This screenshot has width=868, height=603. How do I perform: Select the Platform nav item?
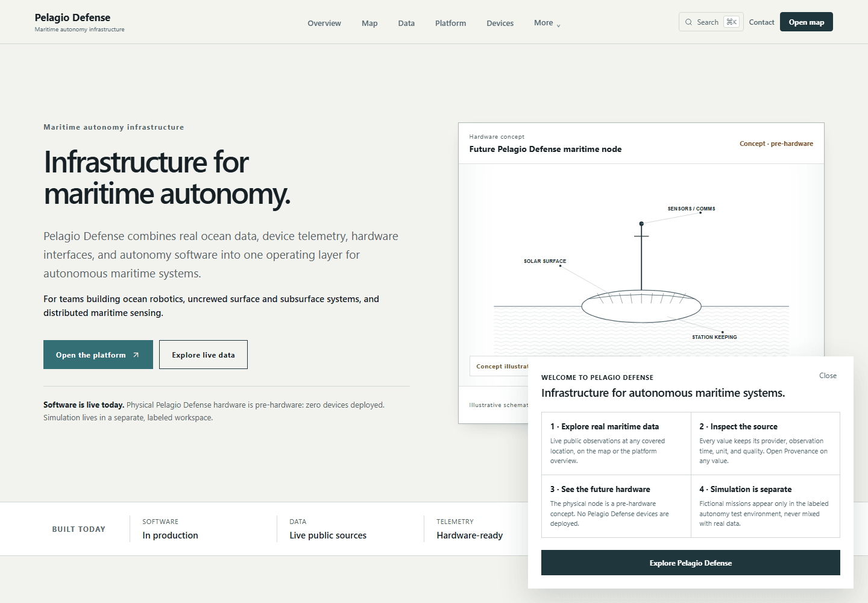(450, 23)
